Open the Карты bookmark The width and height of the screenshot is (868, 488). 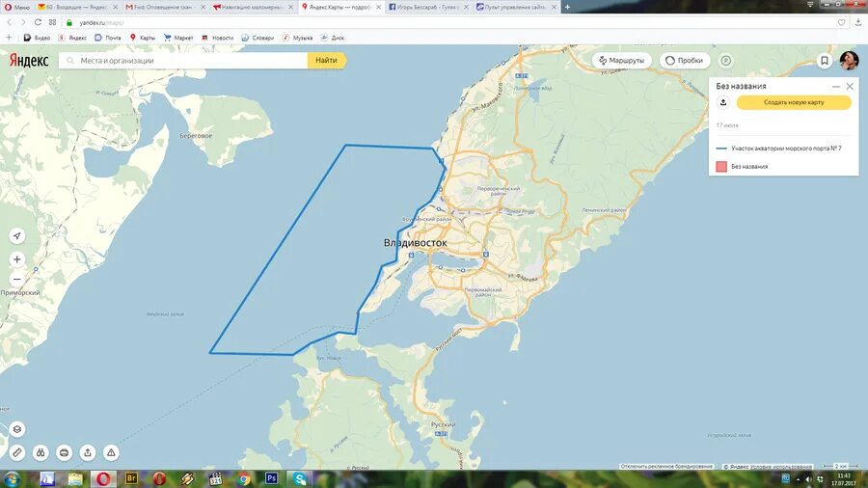[143, 38]
